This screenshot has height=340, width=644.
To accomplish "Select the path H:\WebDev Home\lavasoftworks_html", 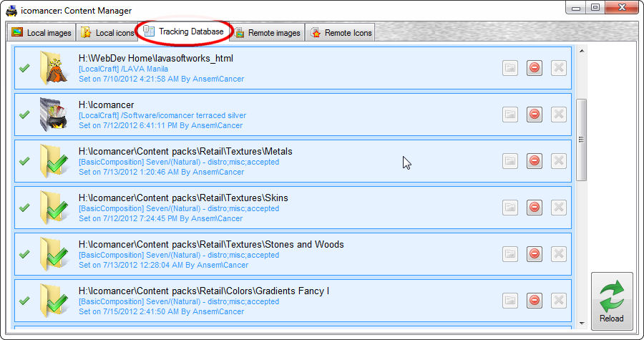I will click(156, 58).
